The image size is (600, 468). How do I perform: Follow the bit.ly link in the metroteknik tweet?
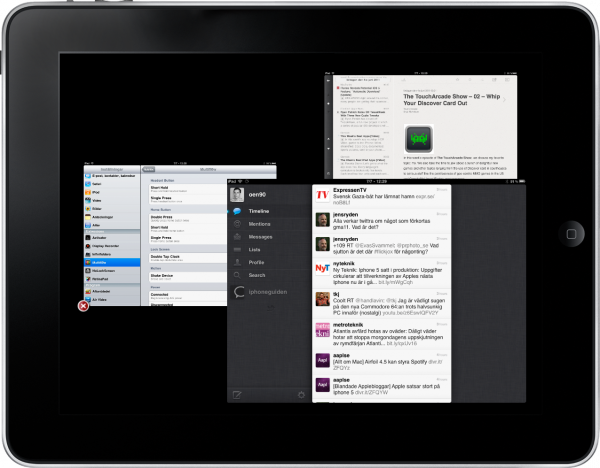(x=402, y=343)
